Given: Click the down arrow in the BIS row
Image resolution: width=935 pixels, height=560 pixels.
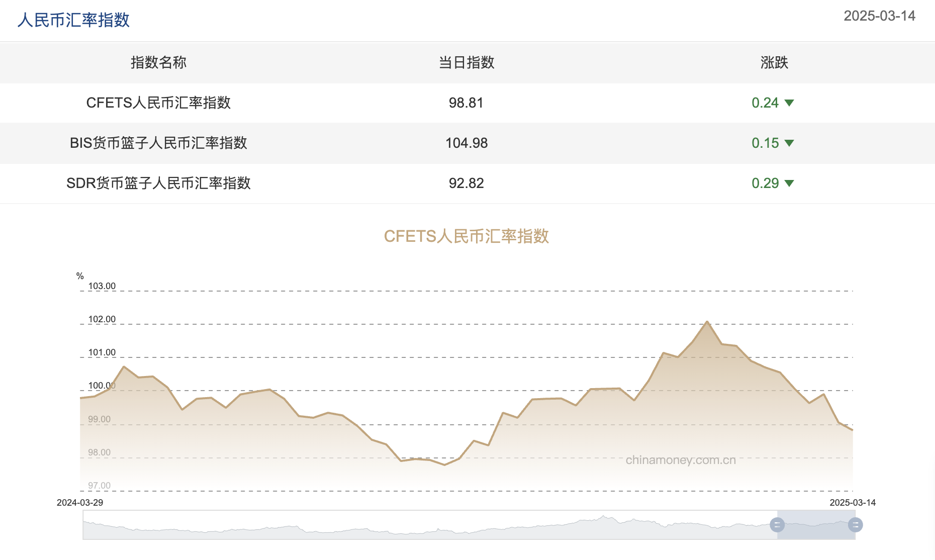Looking at the screenshot, I should pos(789,143).
